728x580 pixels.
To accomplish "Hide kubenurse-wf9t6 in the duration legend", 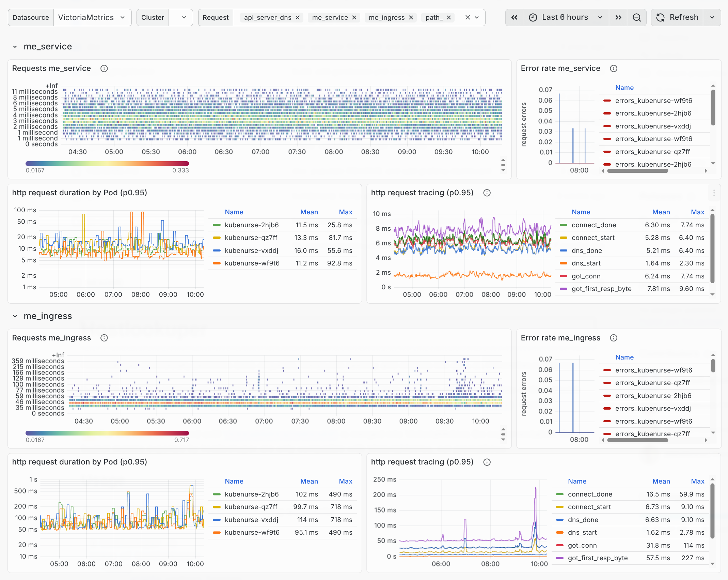I will 252,263.
